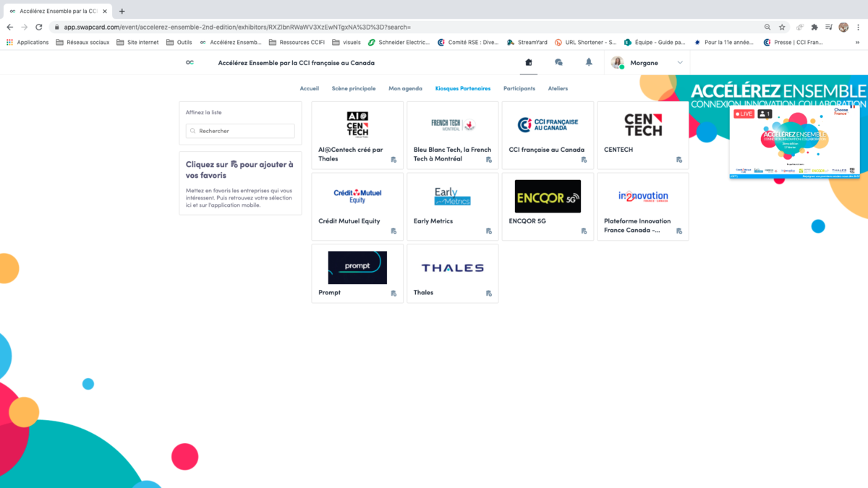Screen dimensions: 868x488
Task: Open the Réseaux sociaux bookmarks folder
Action: [x=82, y=43]
